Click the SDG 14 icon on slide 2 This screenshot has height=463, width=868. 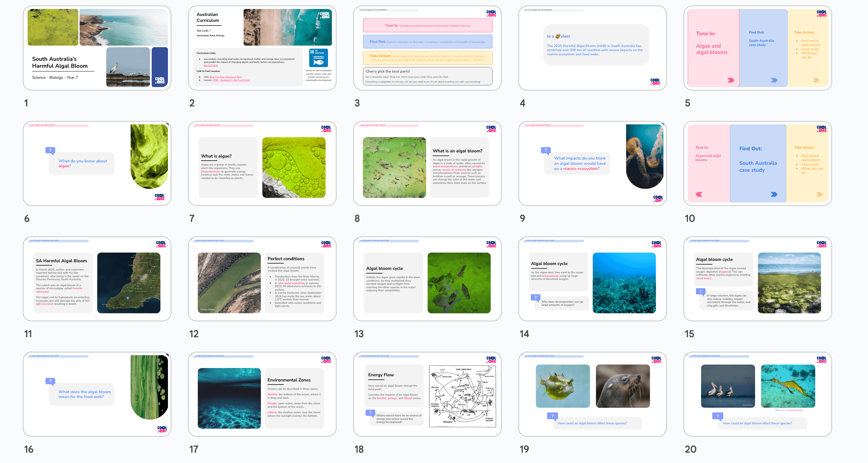[318, 57]
